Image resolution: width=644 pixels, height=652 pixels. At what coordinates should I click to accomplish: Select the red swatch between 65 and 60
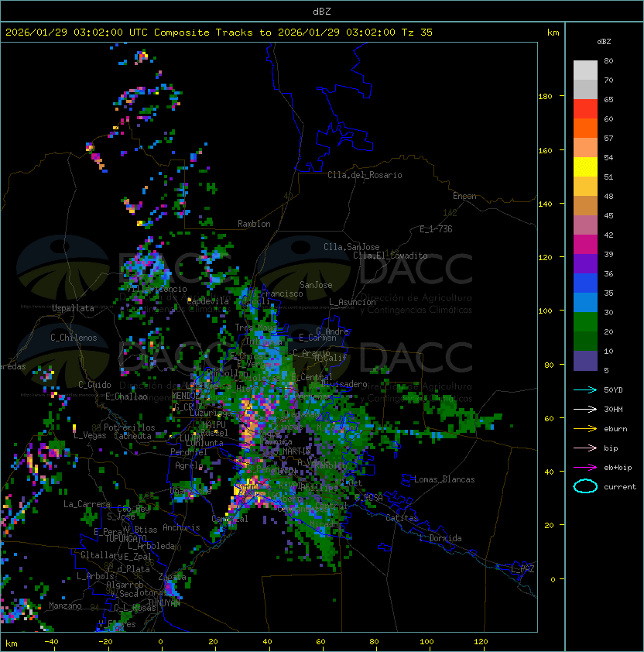[x=585, y=109]
